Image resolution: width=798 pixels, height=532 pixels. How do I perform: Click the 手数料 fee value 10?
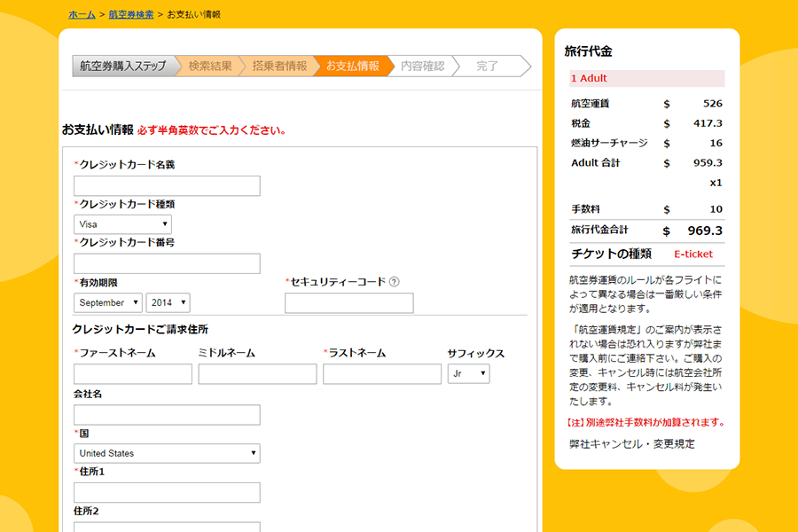coord(716,209)
